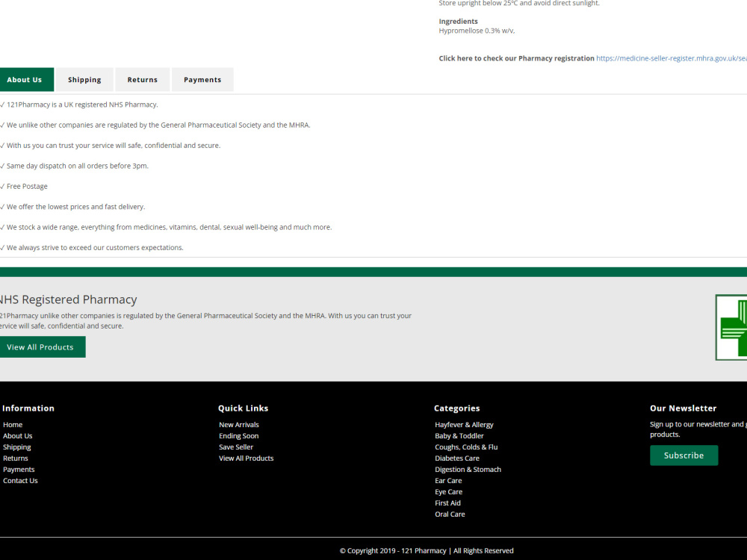This screenshot has width=747, height=560.
Task: Click the 'Ingredients' label
Action: (x=459, y=22)
